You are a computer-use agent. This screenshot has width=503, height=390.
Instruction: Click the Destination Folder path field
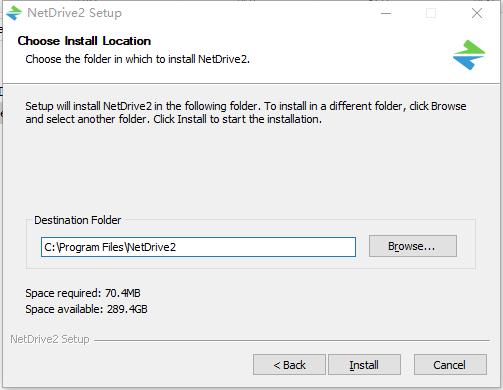tap(198, 247)
